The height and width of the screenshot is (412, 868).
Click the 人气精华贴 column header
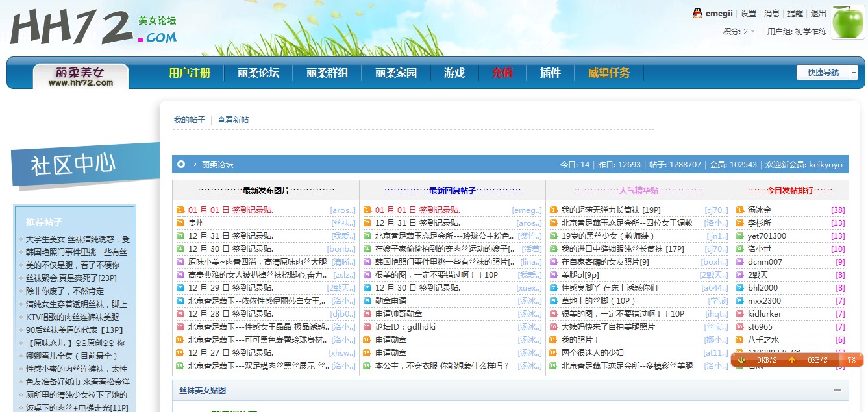[x=639, y=191]
